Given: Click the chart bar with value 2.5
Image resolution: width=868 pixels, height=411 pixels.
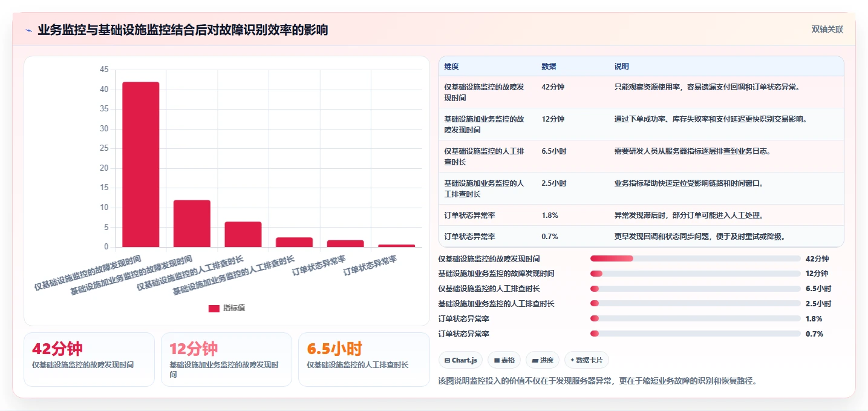Looking at the screenshot, I should coord(294,242).
